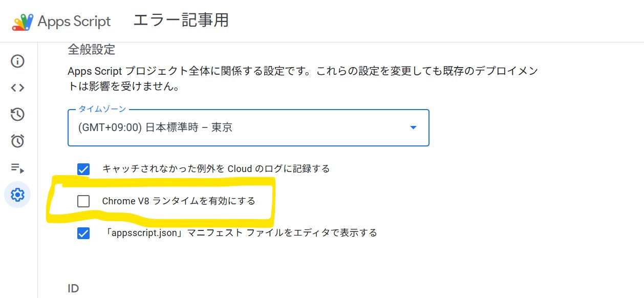This screenshot has width=644, height=298.
Task: Click the project title エラー記事用
Action: (181, 20)
